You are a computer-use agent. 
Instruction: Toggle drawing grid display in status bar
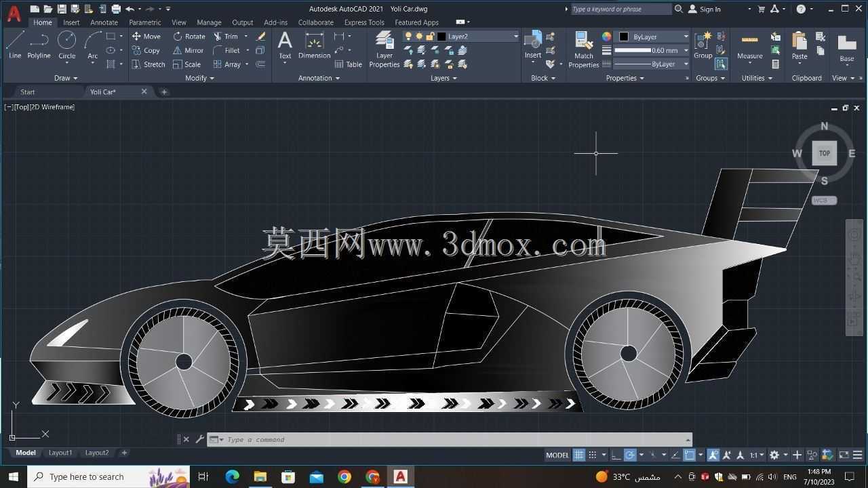coord(578,455)
